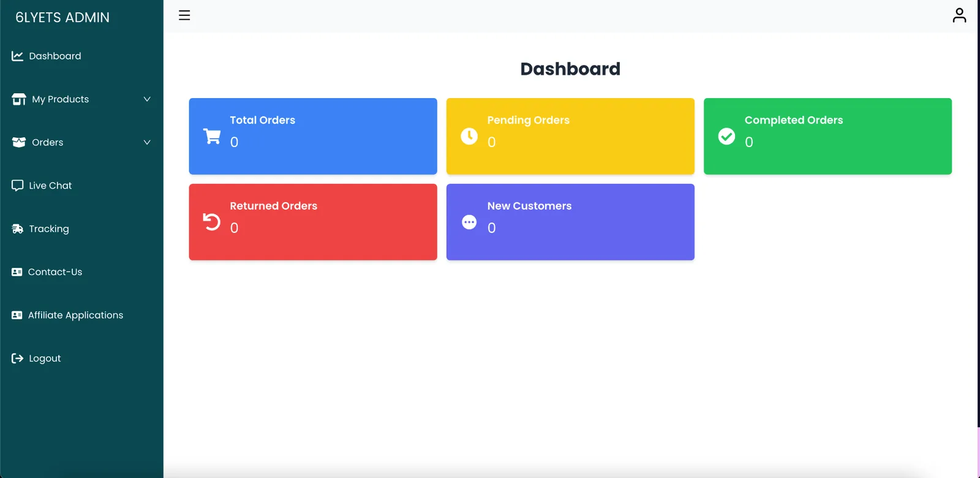Click the 0 count under Total Orders
980x478 pixels.
click(234, 142)
